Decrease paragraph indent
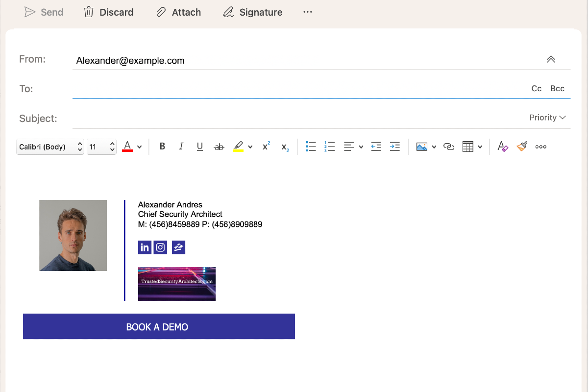 coord(376,147)
